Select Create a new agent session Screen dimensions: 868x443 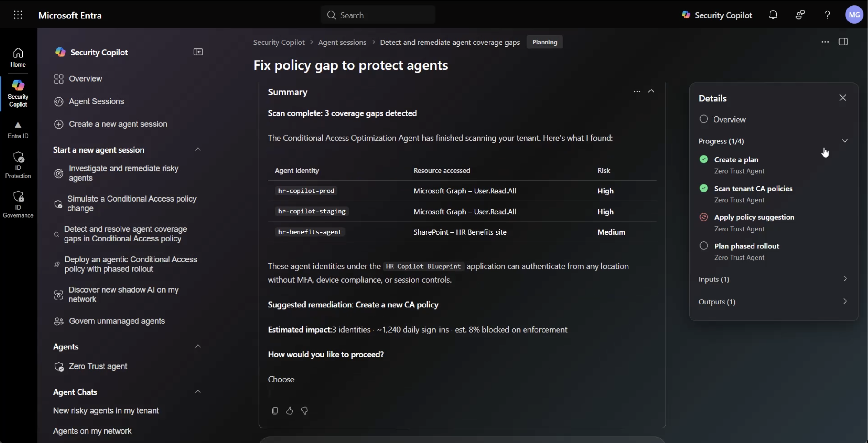click(110, 124)
